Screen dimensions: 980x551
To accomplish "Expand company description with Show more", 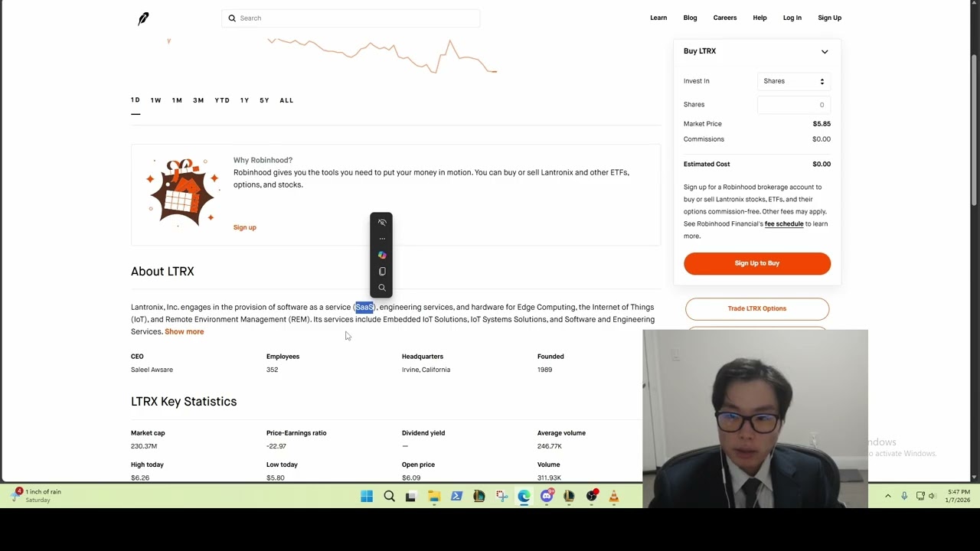I will [184, 331].
